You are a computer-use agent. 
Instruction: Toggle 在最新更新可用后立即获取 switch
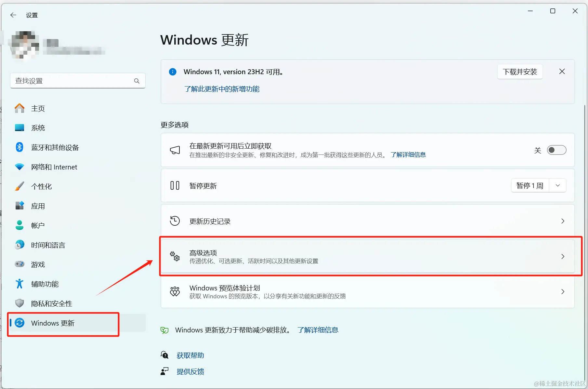pyautogui.click(x=556, y=150)
